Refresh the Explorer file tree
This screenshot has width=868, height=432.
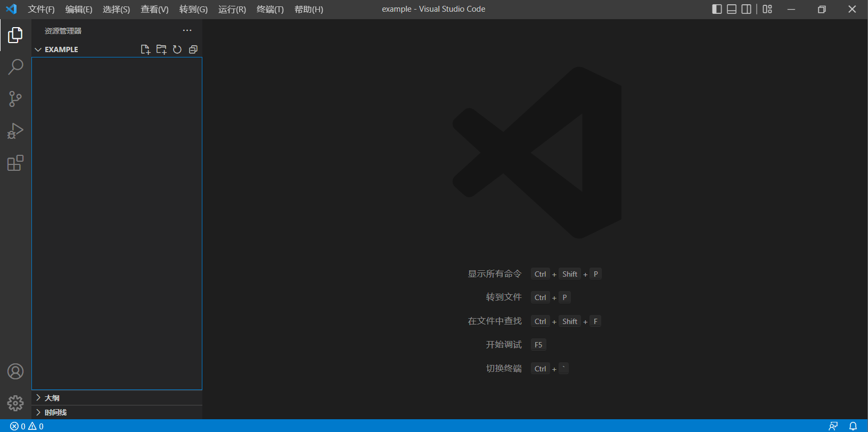(x=177, y=49)
